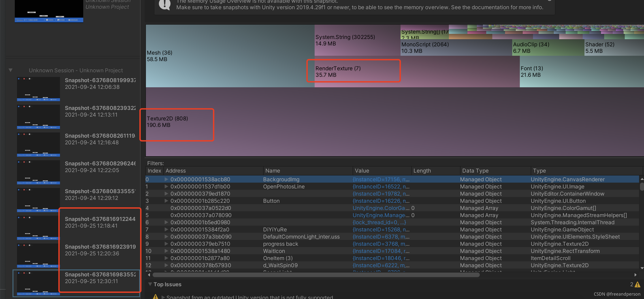Screen dimensions: 644x299
Task: Expand outdated Unity version issue details
Action: 163,297
